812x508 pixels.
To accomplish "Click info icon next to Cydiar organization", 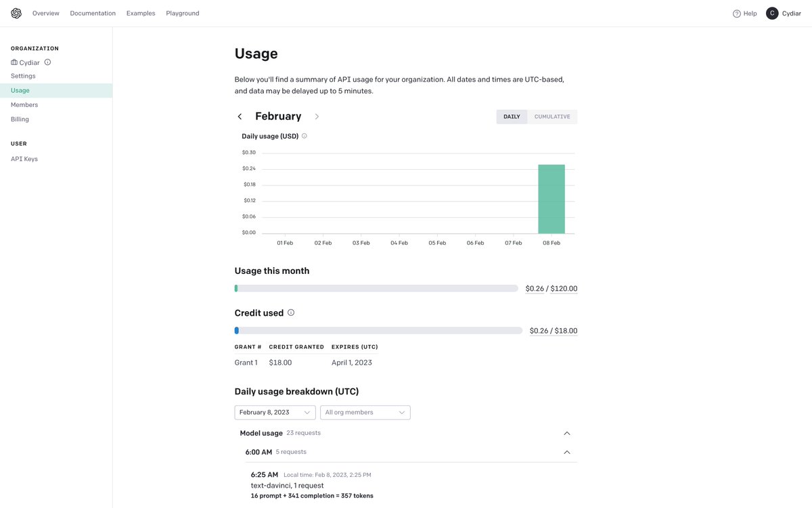I will click(47, 62).
